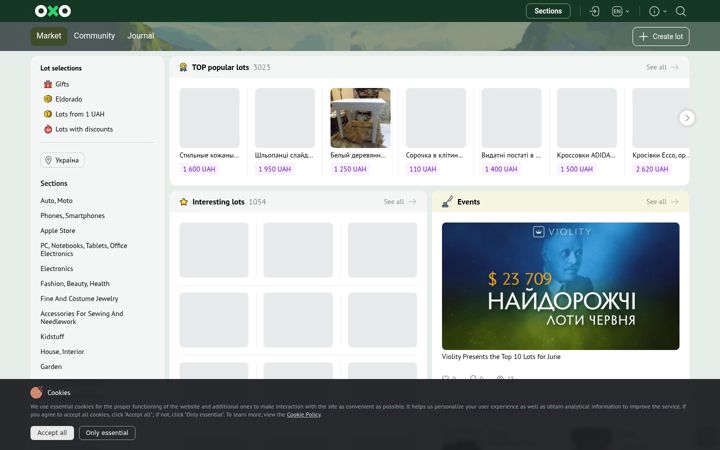Click the TOP popular lots heading
The height and width of the screenshot is (450, 720).
coord(220,68)
